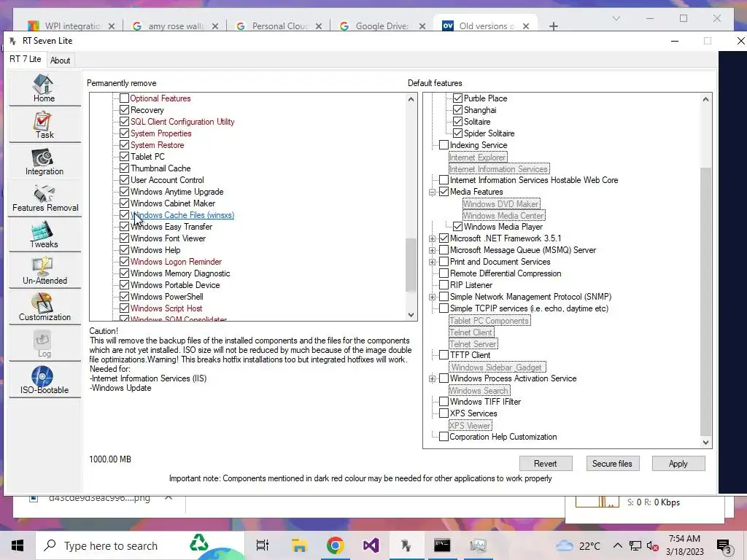Screen dimensions: 747x560
Task: Open the Log section icon
Action: pyautogui.click(x=44, y=344)
